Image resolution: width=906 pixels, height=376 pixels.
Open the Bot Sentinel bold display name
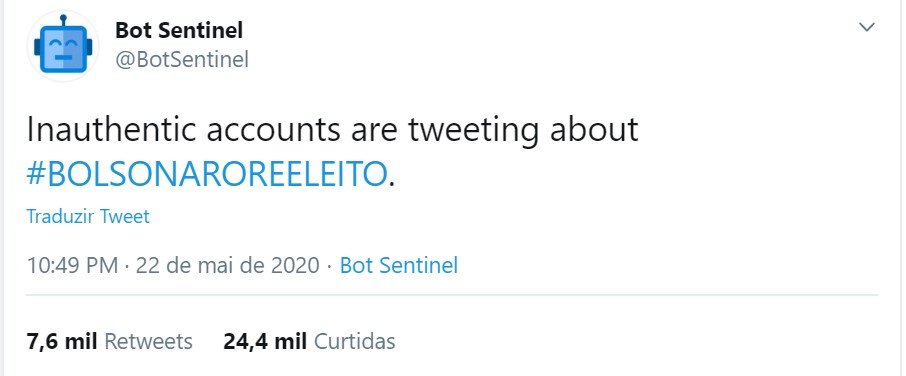(179, 30)
